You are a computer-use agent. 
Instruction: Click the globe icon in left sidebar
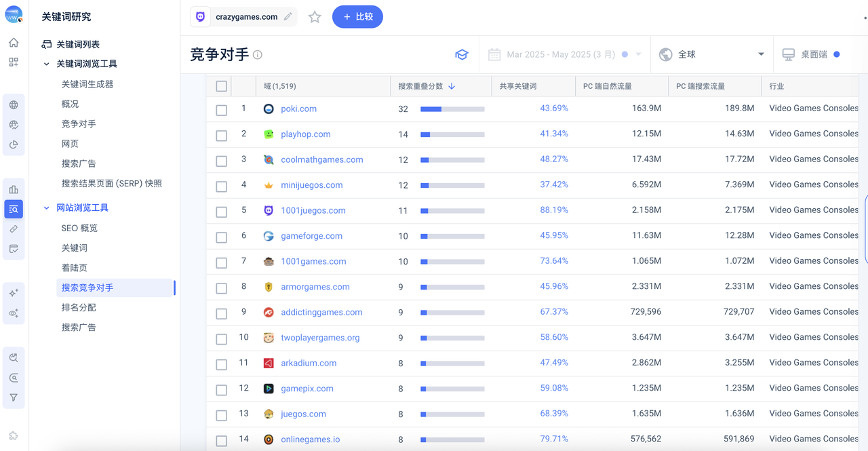(x=14, y=105)
